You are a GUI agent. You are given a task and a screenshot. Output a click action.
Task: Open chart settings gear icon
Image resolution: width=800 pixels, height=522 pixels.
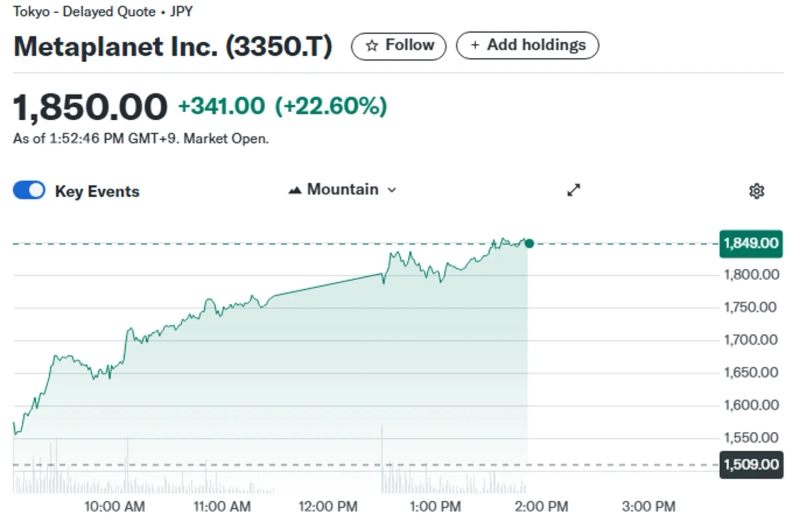click(757, 191)
